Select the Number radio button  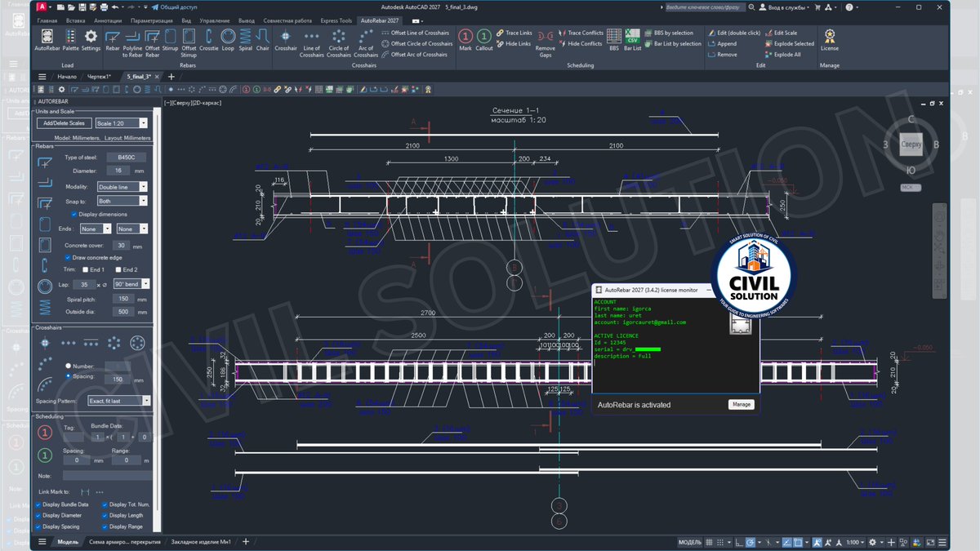(69, 366)
